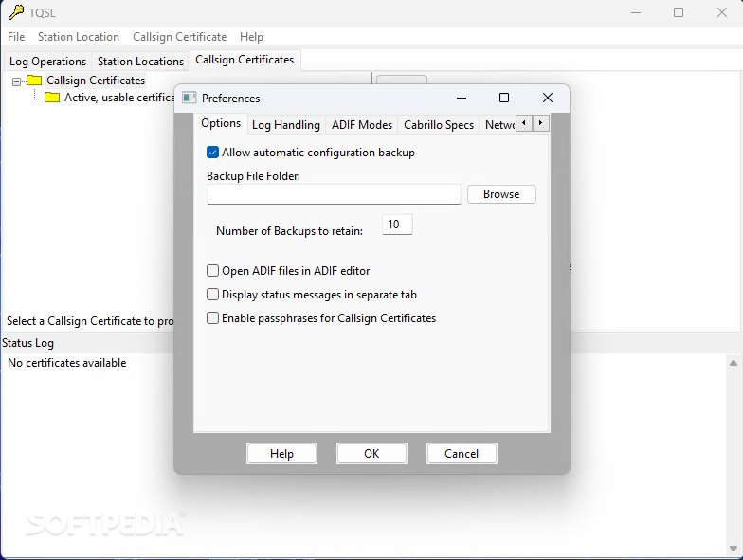Open the Help menu
The width and height of the screenshot is (743, 560).
251,37
